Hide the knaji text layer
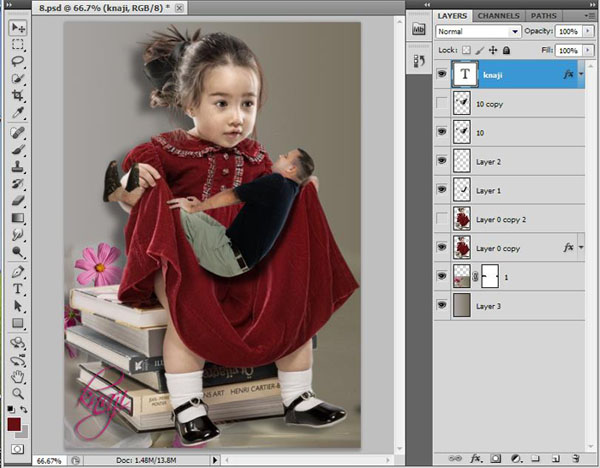600x468 pixels. pos(442,73)
